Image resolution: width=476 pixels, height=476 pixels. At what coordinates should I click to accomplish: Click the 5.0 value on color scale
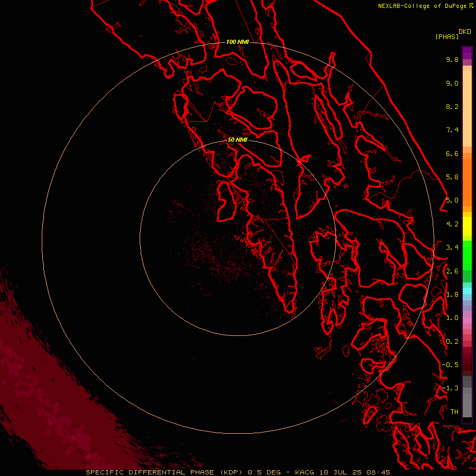(x=452, y=200)
